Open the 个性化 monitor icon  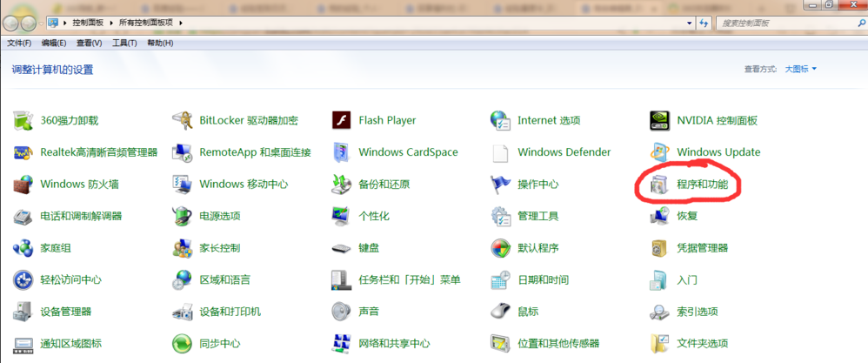pyautogui.click(x=342, y=216)
